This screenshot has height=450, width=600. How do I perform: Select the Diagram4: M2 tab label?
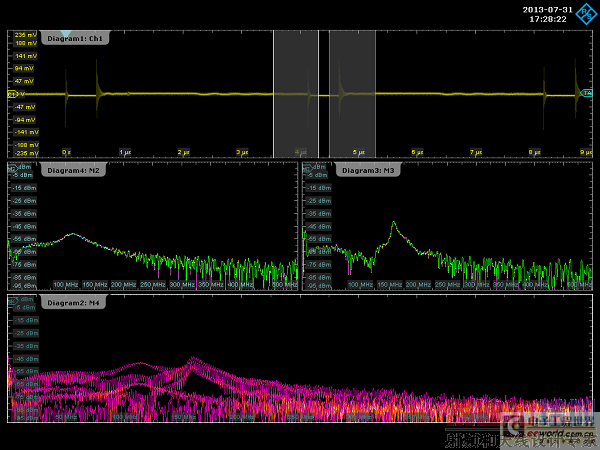74,170
